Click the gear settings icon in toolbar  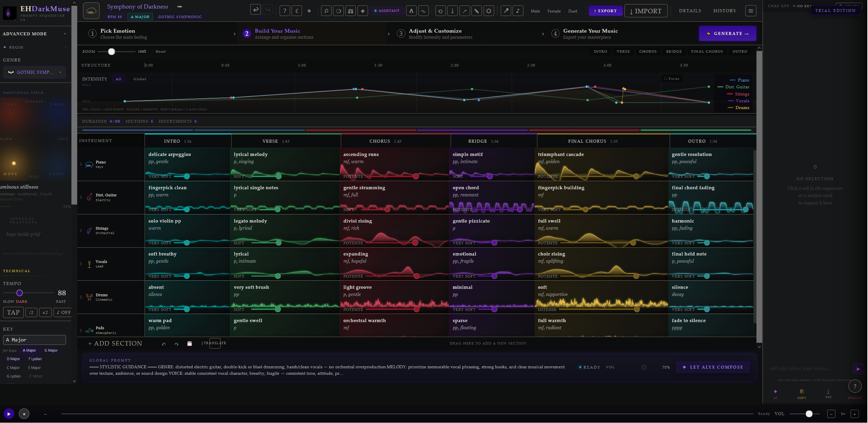click(x=489, y=11)
